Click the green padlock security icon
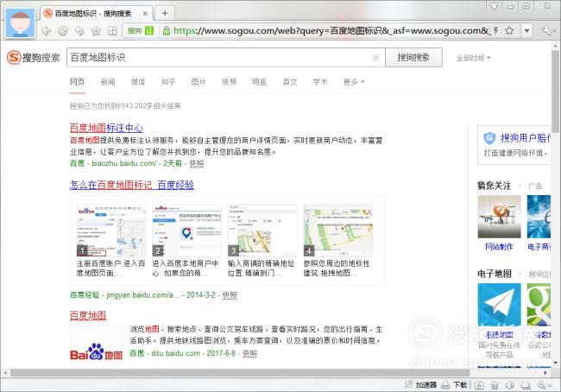561x392 pixels. tap(166, 31)
